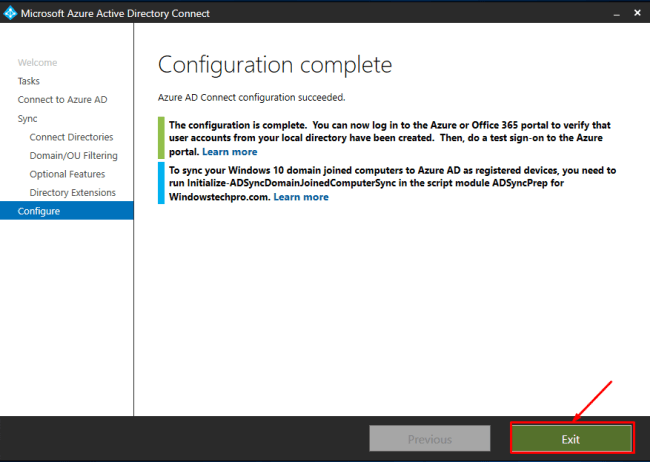Select Welcome in the sidebar

tap(37, 63)
